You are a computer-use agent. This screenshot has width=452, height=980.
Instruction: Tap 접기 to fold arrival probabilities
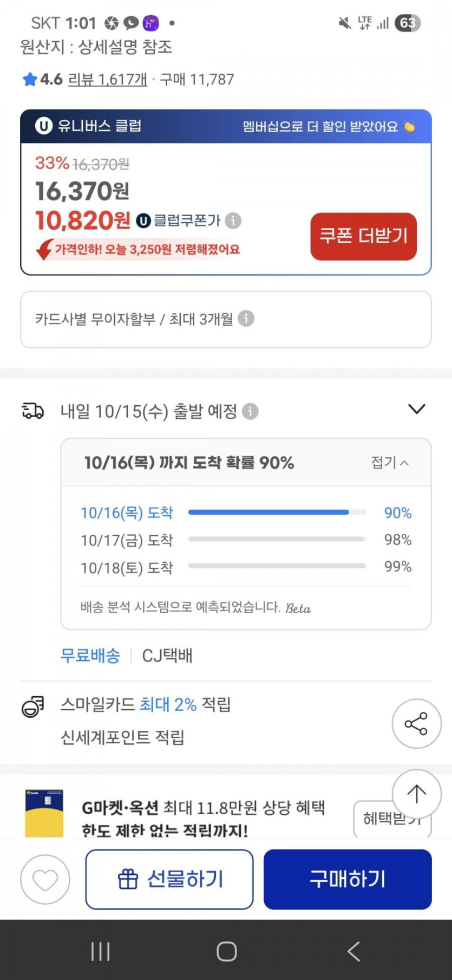point(389,463)
